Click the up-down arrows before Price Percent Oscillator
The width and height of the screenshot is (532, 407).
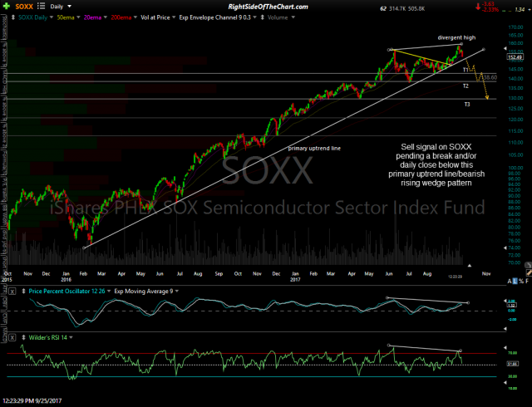(24, 291)
